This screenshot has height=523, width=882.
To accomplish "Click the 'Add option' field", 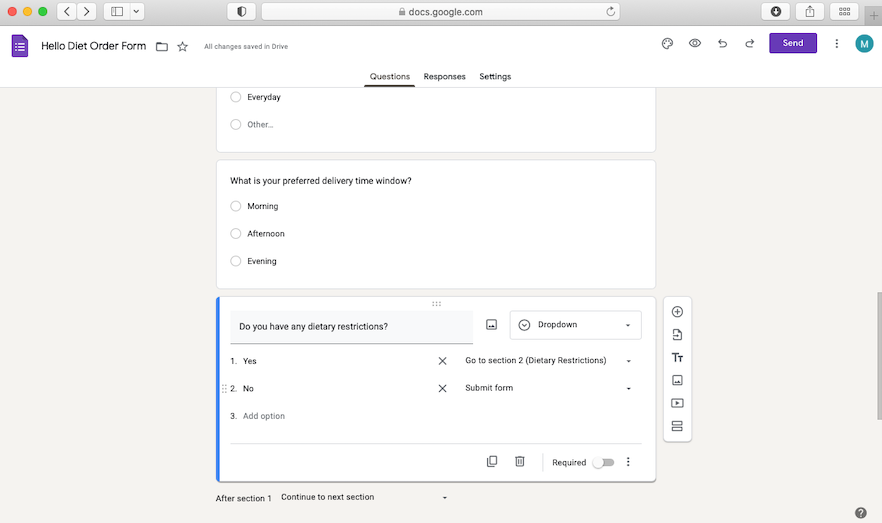I will 264,416.
